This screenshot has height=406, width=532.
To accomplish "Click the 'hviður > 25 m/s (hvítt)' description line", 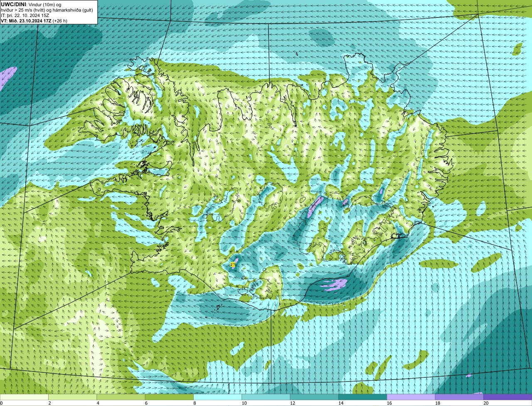I will [x=47, y=10].
